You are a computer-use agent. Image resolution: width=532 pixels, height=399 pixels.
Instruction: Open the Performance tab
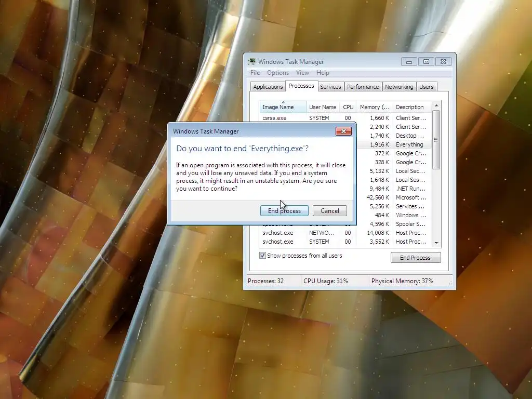363,87
